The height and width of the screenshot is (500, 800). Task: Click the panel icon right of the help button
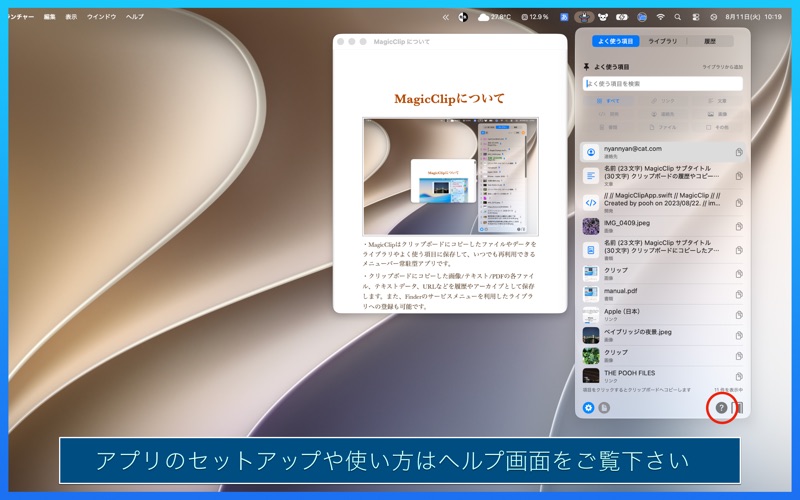pos(738,408)
